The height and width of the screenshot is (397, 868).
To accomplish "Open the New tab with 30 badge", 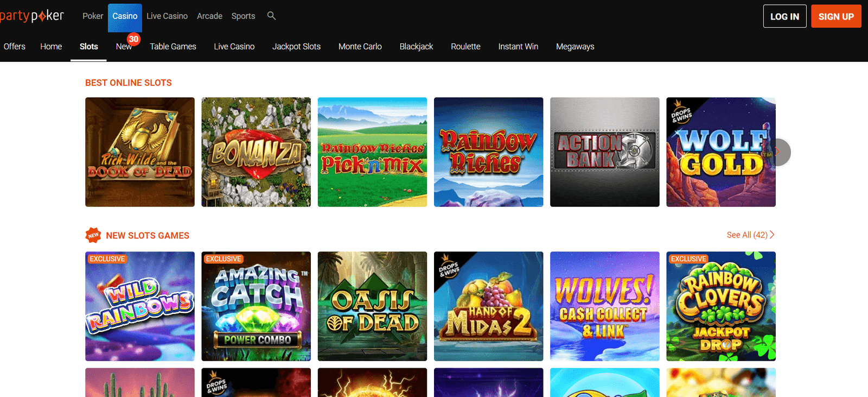I will [124, 47].
